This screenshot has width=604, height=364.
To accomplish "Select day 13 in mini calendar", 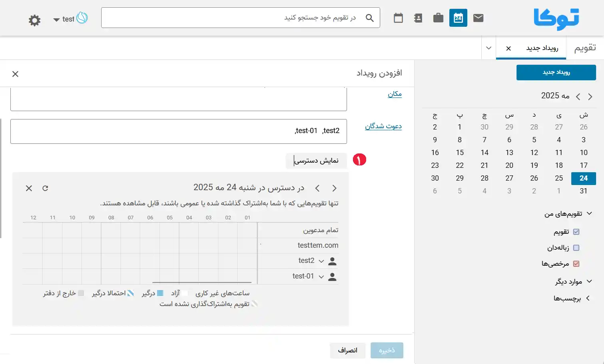I will pos(509,153).
